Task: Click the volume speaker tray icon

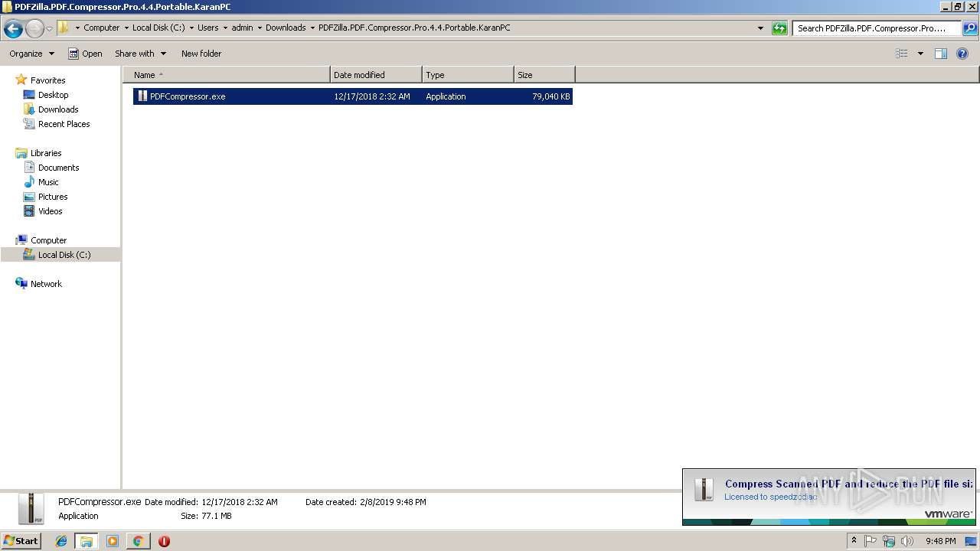Action: click(x=907, y=541)
